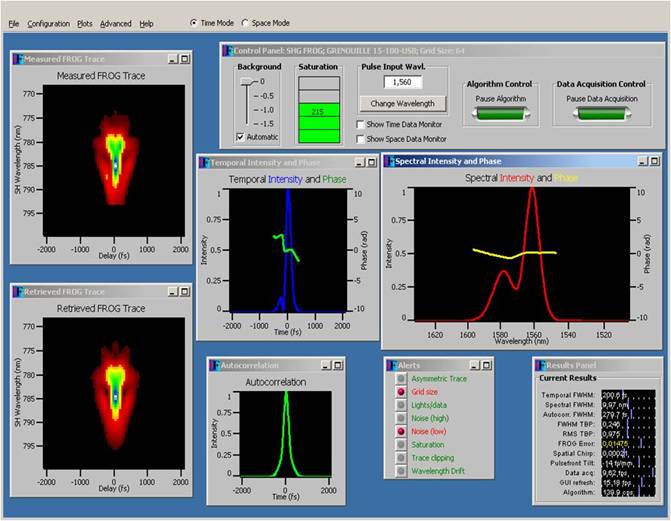Click the Results Panel window icon
The image size is (671, 521).
click(541, 365)
